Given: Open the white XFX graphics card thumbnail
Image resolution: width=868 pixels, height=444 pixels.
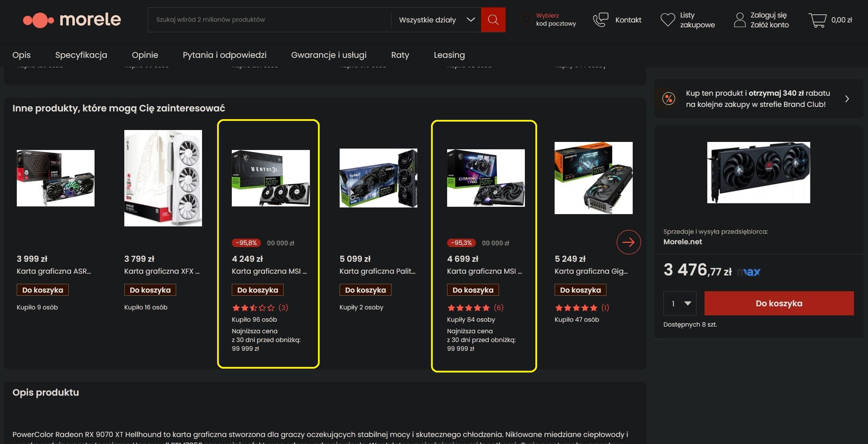Looking at the screenshot, I should [x=163, y=178].
